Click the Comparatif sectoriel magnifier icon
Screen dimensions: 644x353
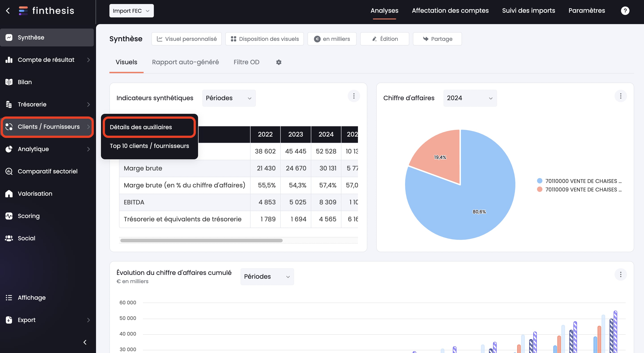[9, 171]
